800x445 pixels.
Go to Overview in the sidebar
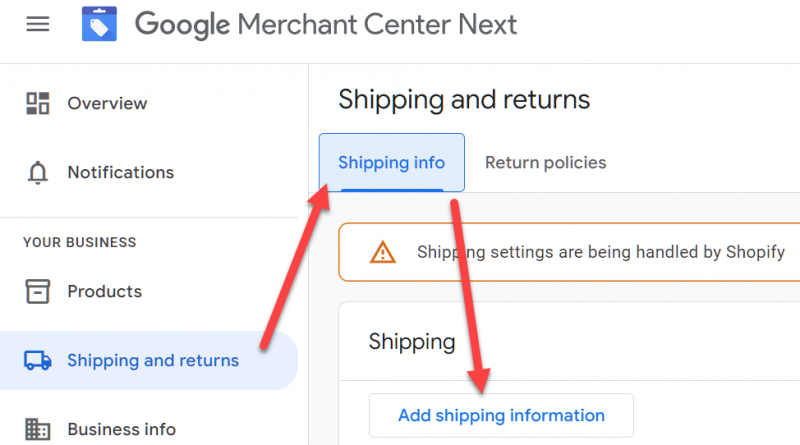(x=107, y=103)
